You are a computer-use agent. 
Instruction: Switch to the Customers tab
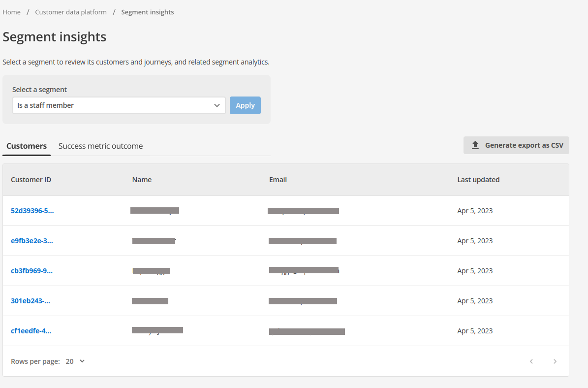point(27,146)
